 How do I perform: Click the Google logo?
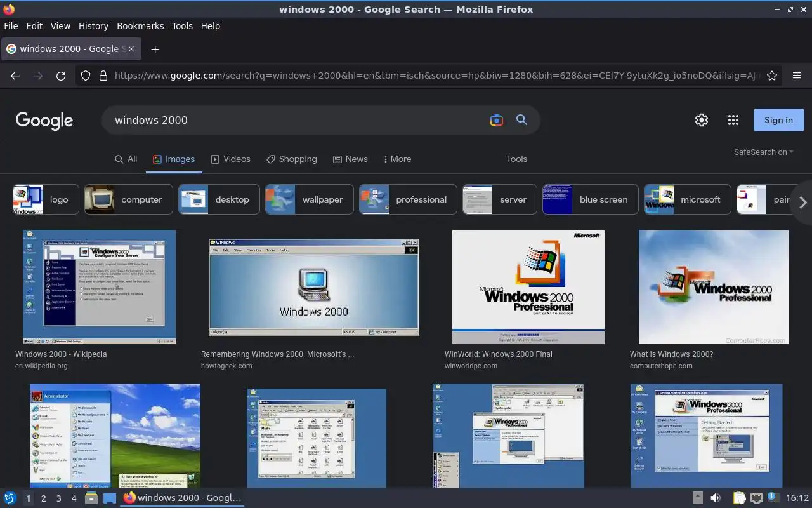point(44,121)
